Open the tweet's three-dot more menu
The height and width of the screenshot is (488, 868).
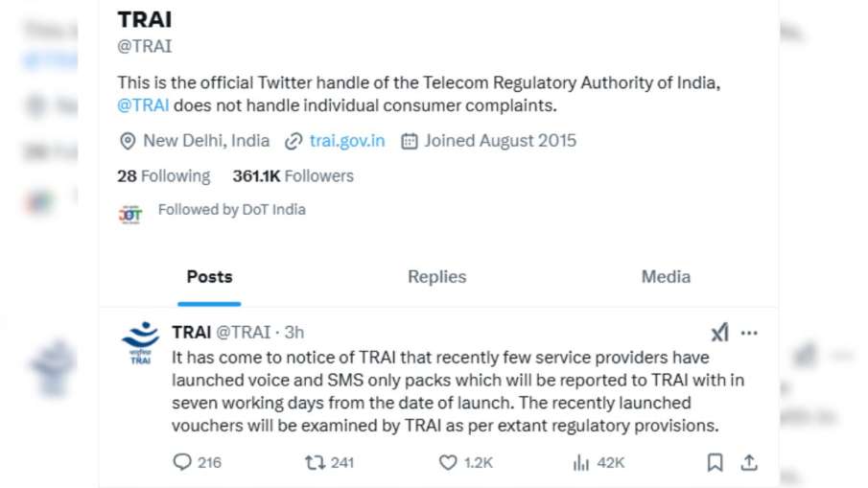pos(749,333)
